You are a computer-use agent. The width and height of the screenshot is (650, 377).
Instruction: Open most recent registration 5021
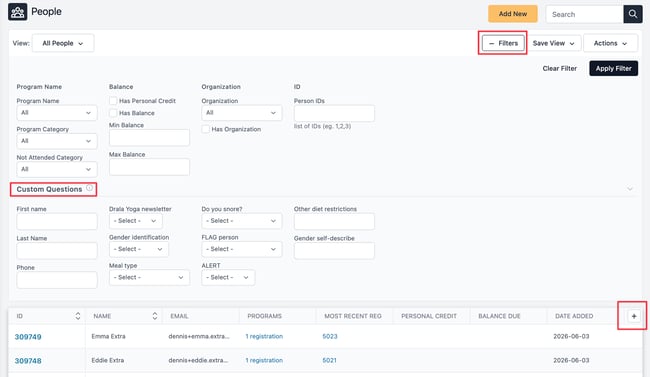pos(330,360)
